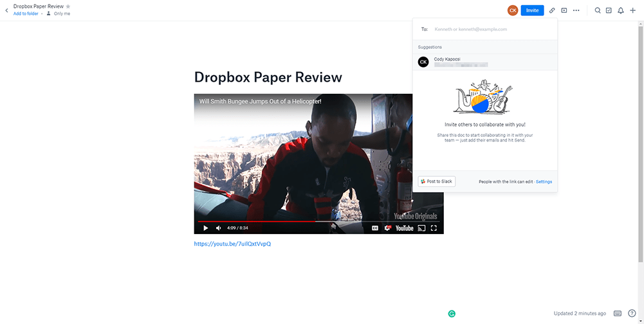Click the video title Will Smith Bungee Jumps
644x324 pixels.
tap(261, 101)
